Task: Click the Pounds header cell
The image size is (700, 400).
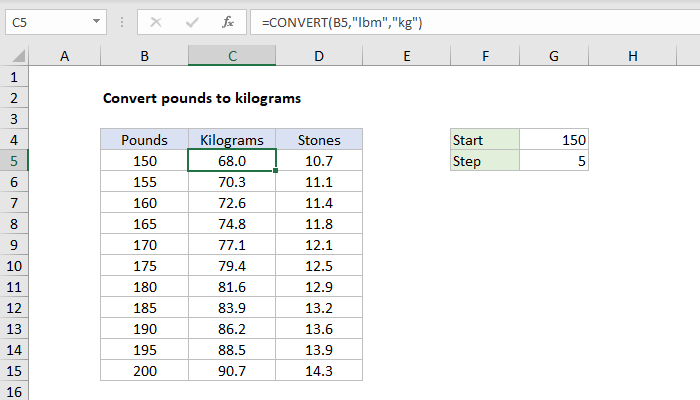Action: point(144,140)
